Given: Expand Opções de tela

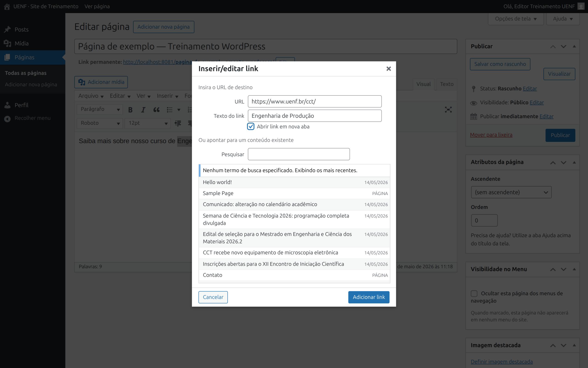Looking at the screenshot, I should pos(516,19).
